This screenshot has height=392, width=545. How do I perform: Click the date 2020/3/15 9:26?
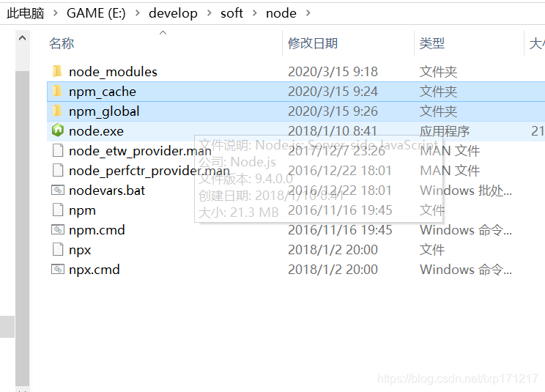[333, 111]
